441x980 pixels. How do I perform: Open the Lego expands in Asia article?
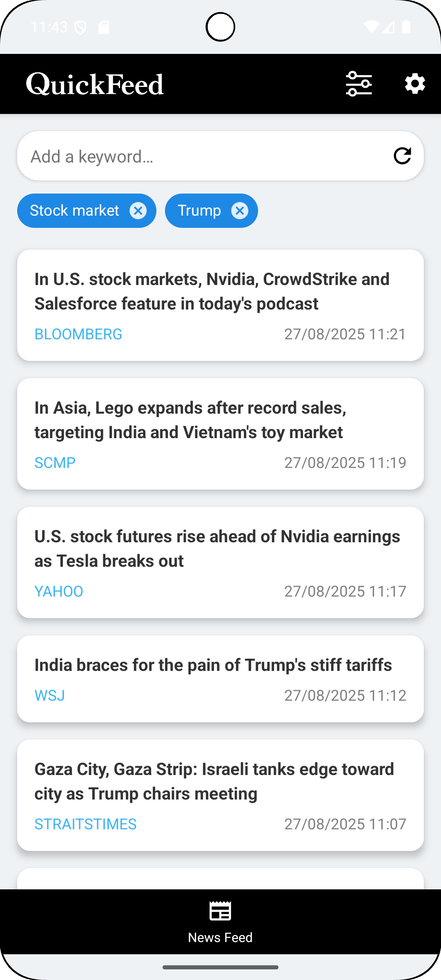190,420
